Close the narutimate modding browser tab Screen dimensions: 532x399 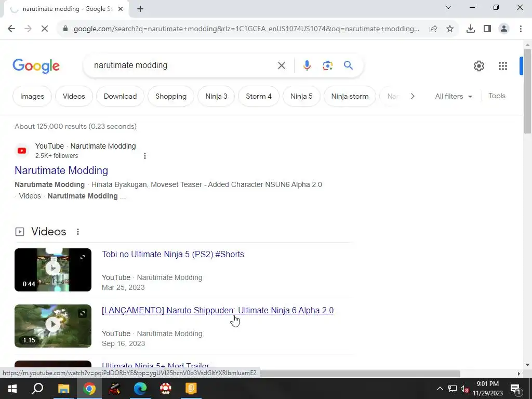121,9
